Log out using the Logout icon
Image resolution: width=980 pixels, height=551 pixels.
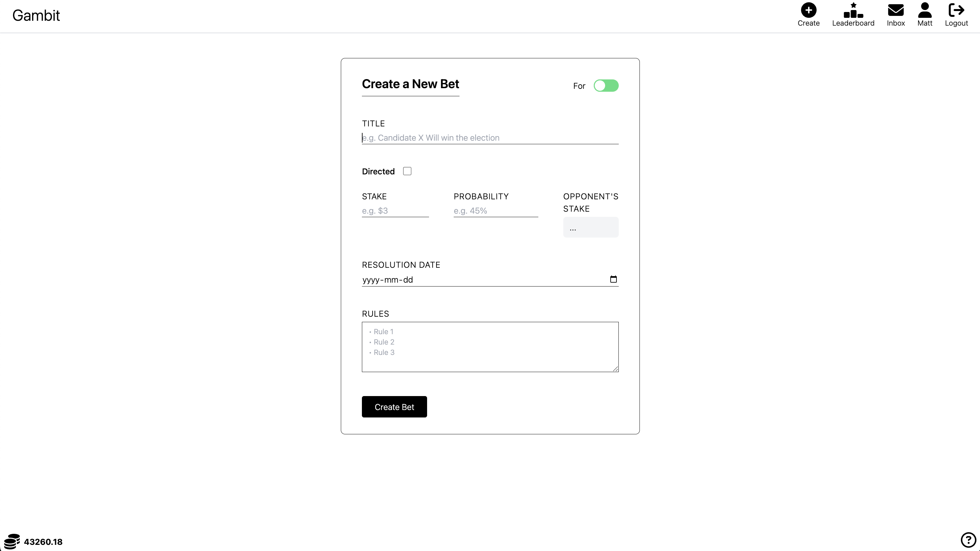957,11
